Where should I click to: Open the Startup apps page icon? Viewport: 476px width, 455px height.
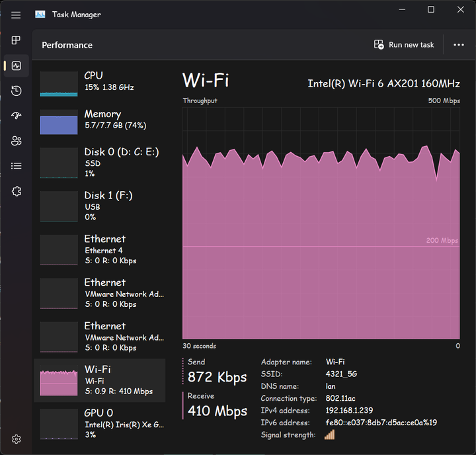[x=16, y=116]
